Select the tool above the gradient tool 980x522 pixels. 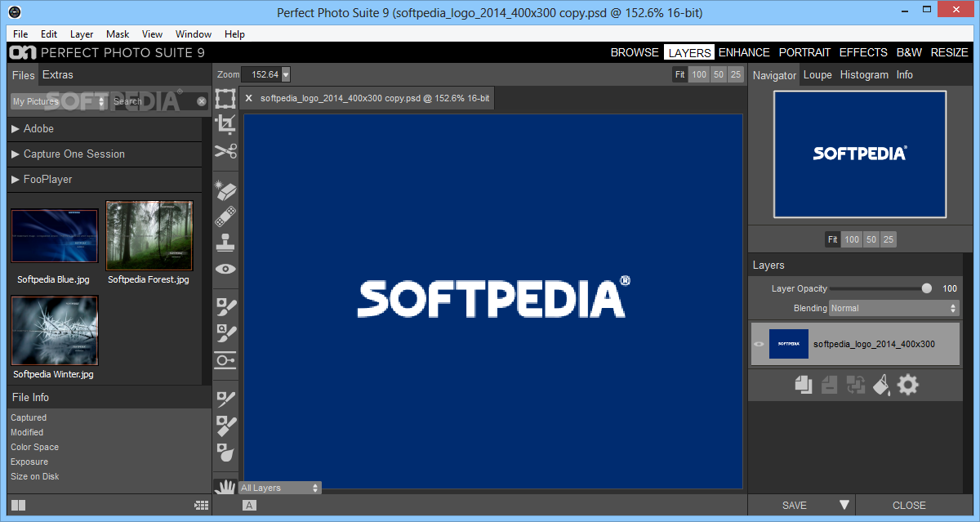[225, 334]
